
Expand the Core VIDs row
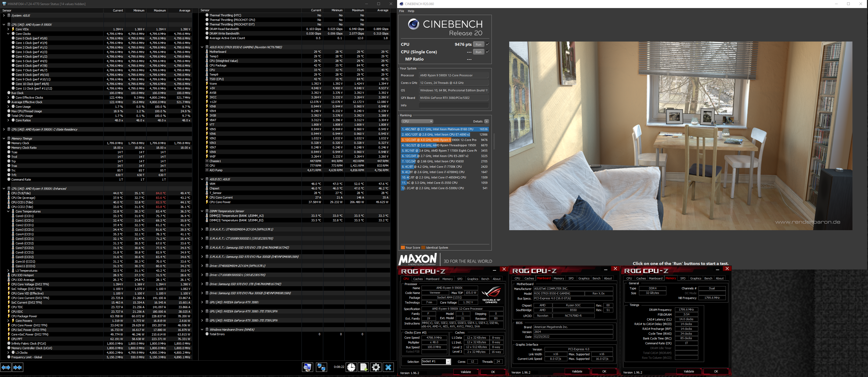[8, 29]
